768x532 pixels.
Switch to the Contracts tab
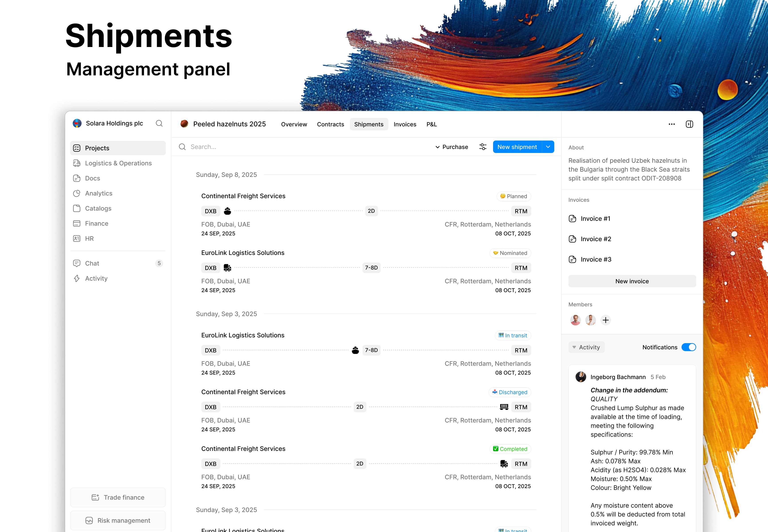click(330, 124)
